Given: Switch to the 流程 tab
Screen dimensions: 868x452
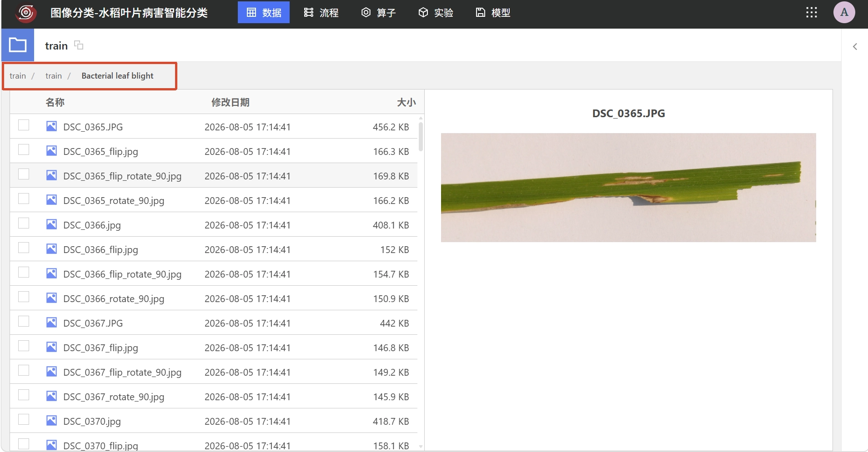Looking at the screenshot, I should click(x=321, y=13).
